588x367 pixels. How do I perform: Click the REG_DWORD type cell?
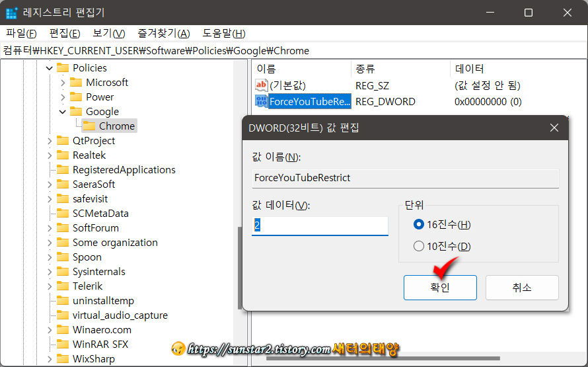click(385, 101)
